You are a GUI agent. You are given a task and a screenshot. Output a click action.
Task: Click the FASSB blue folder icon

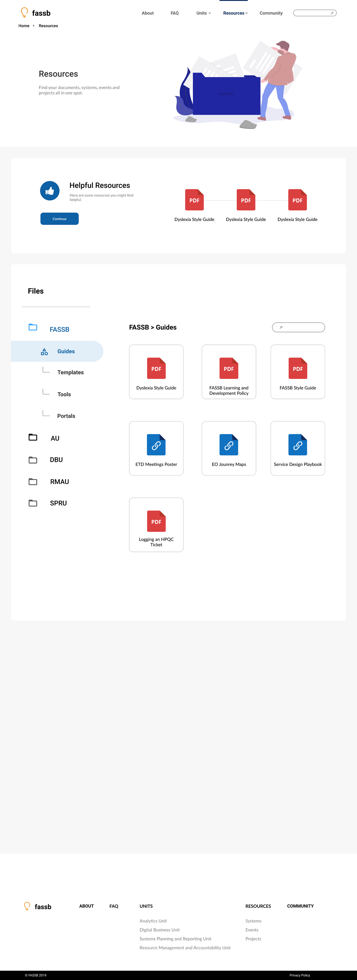(x=33, y=327)
